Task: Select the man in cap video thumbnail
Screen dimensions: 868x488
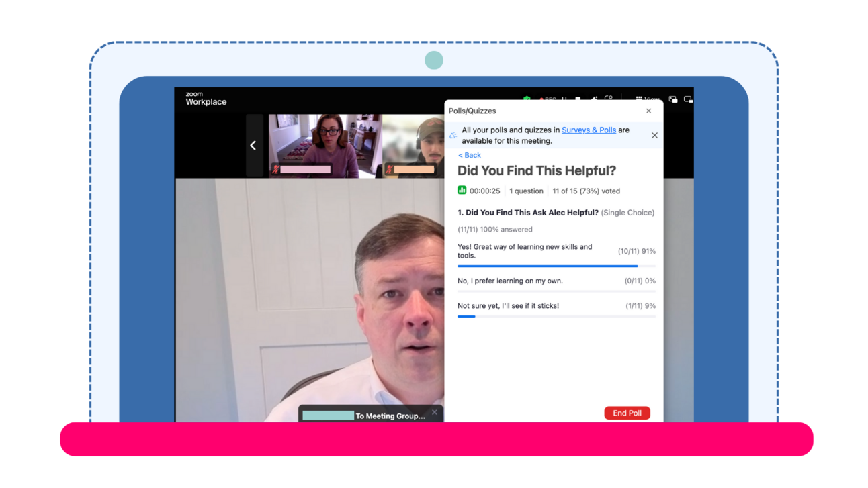Action: [413, 146]
